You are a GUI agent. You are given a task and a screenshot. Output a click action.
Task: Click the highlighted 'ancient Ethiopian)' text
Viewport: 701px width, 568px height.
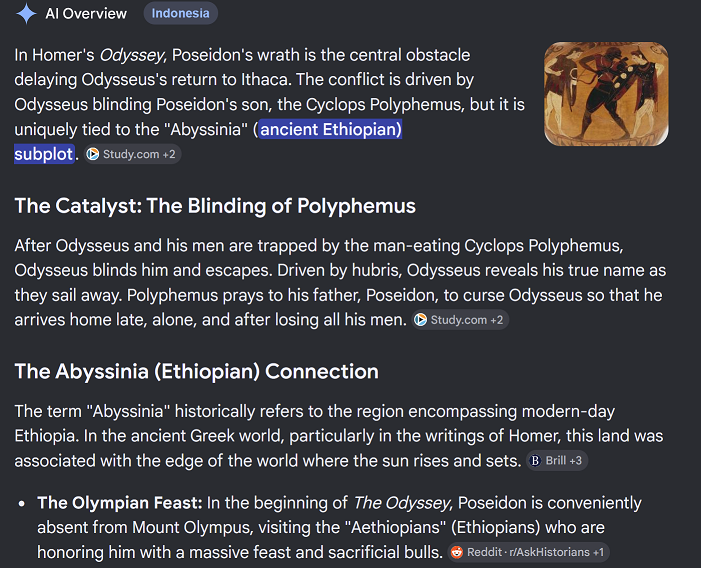click(331, 130)
